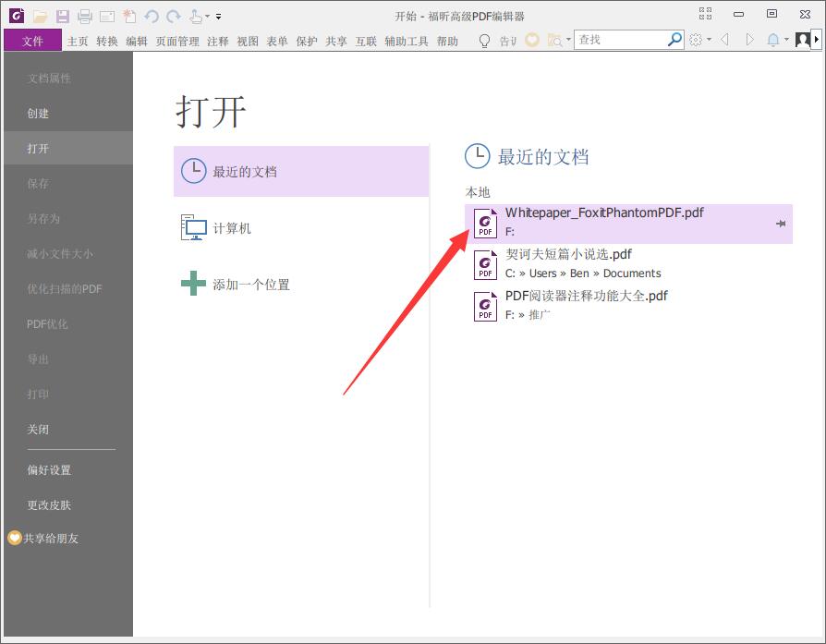Select 最近的文档 location option
Image resolution: width=826 pixels, height=644 pixels.
click(301, 171)
